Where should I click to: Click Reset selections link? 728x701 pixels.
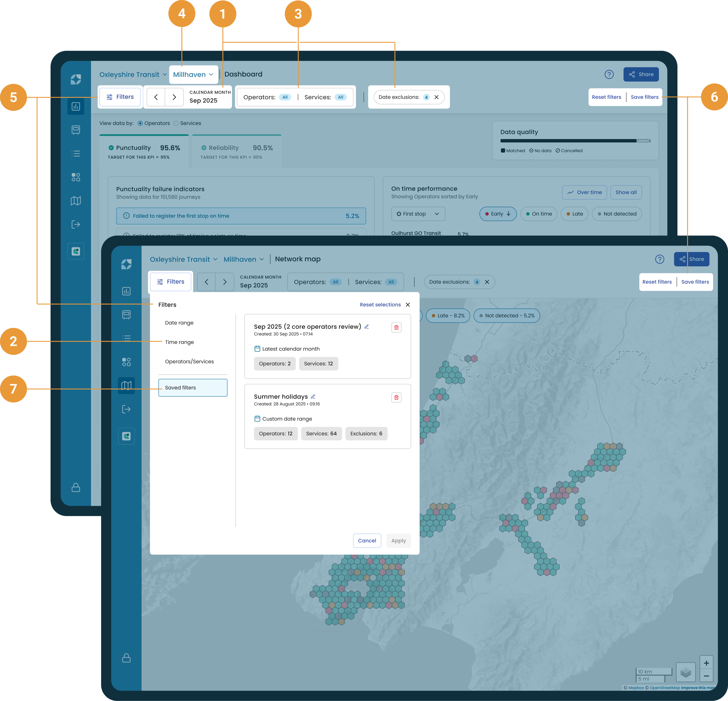[380, 305]
